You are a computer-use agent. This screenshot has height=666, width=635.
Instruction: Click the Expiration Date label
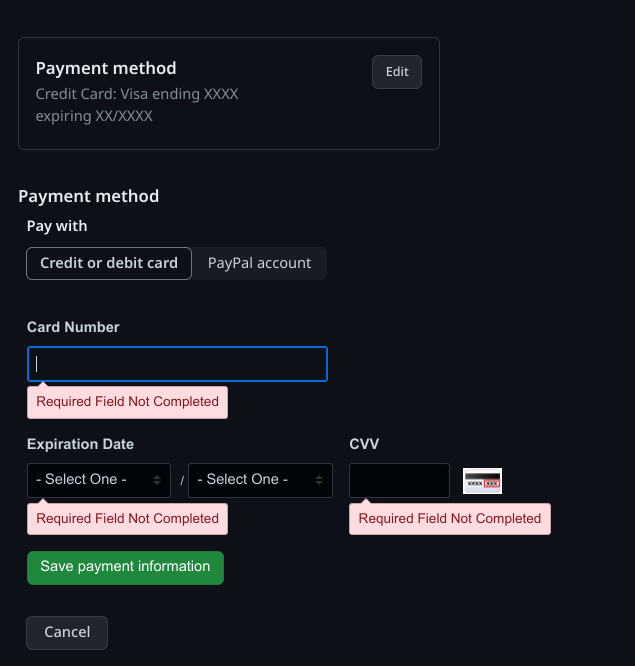coord(80,444)
